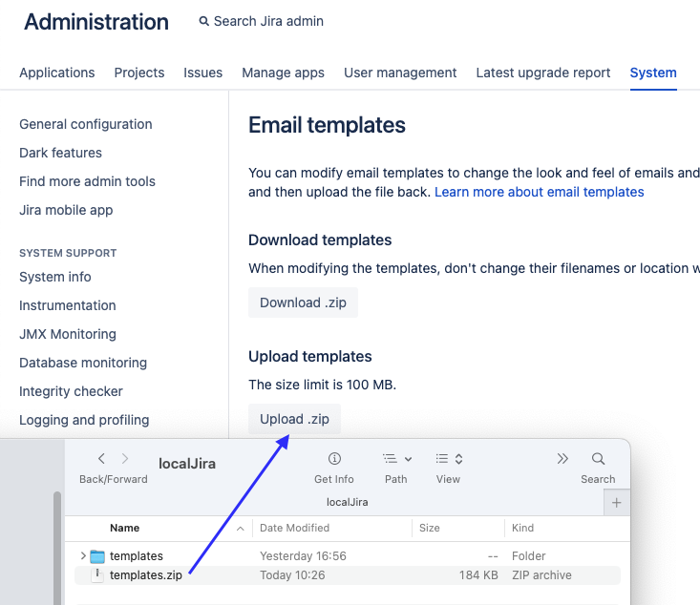Open Find more admin tools link
Image resolution: width=700 pixels, height=605 pixels.
point(88,181)
